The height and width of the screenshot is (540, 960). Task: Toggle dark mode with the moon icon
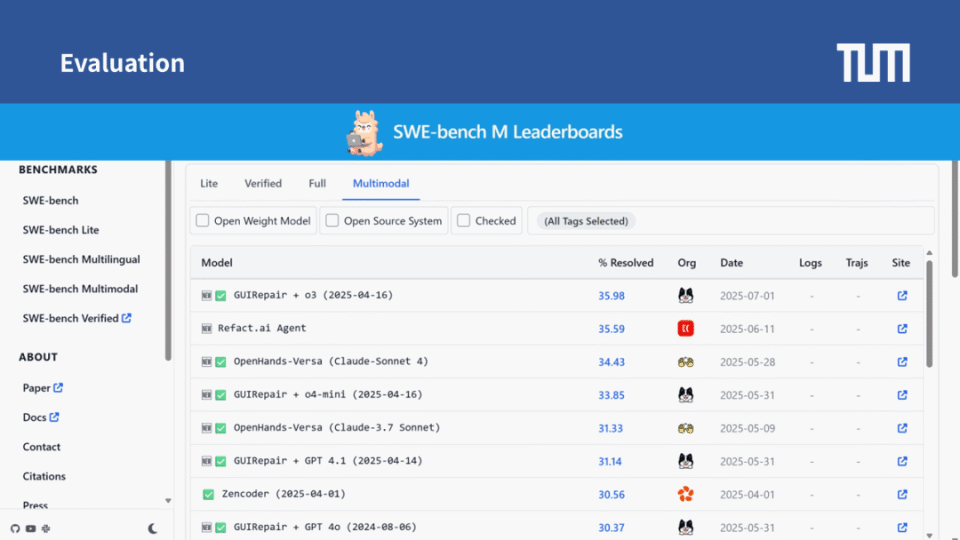click(x=152, y=528)
